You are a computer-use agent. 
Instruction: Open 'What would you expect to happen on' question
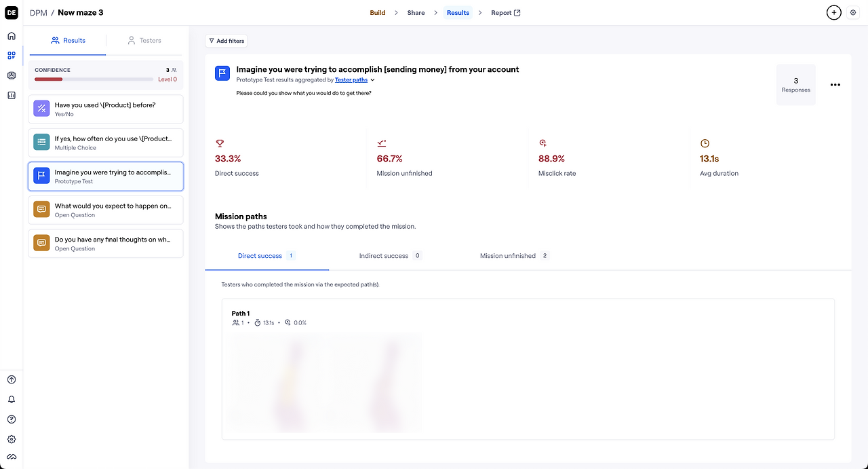(x=106, y=210)
